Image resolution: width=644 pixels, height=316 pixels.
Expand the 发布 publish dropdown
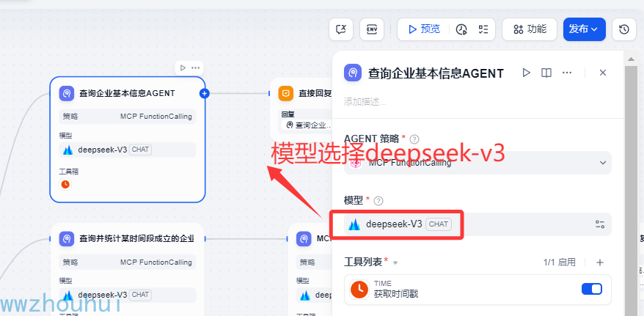584,29
